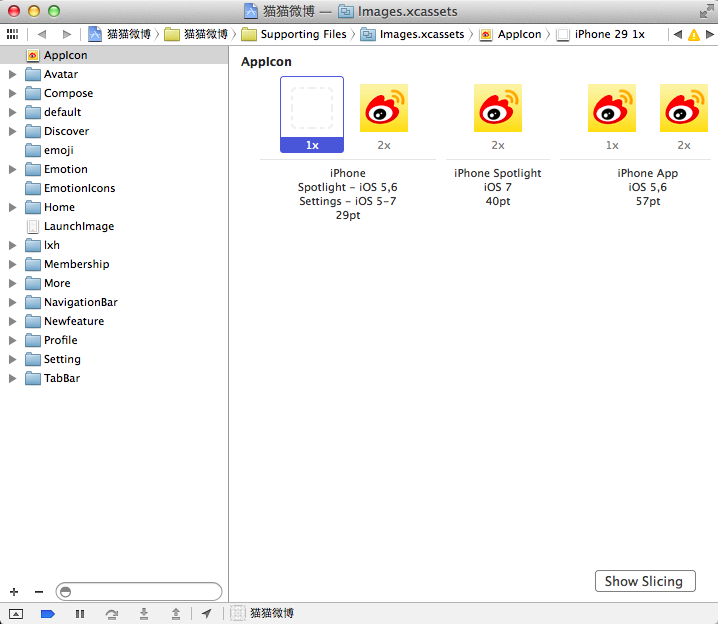Expand the default folder
The image size is (718, 624).
pos(13,112)
